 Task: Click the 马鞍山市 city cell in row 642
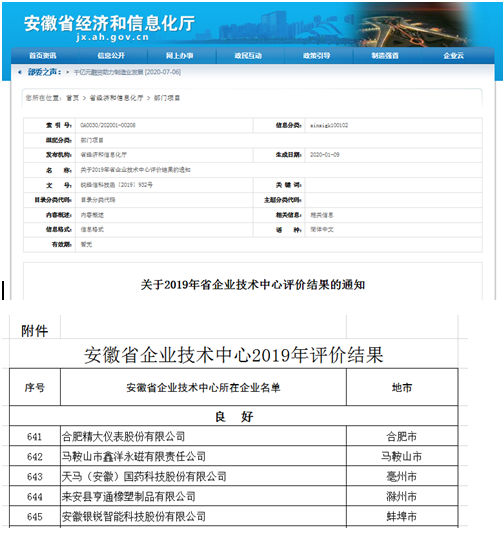[402, 457]
